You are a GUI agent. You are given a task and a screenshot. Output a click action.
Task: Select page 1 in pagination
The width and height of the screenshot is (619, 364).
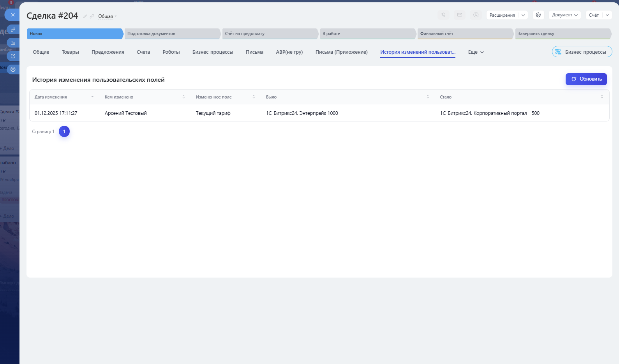pyautogui.click(x=64, y=132)
